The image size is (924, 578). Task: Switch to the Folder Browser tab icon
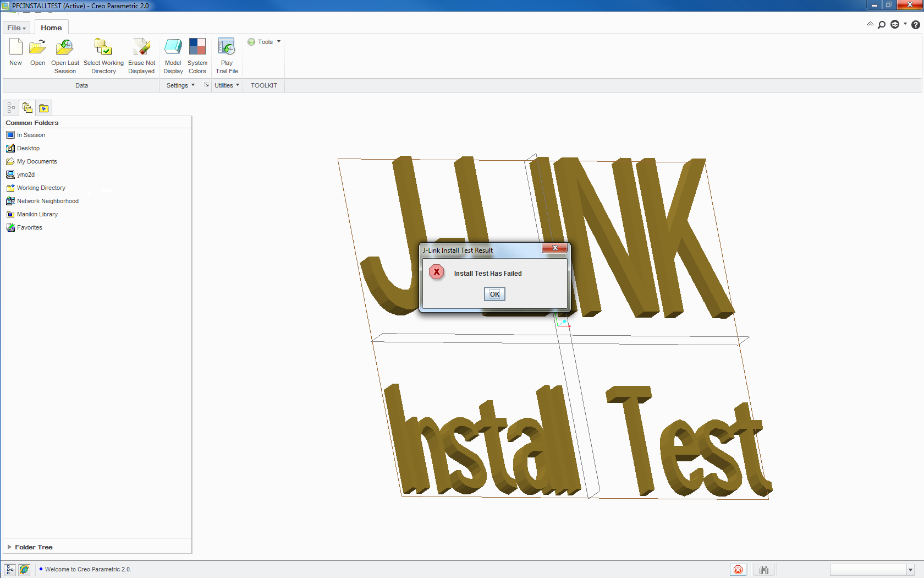[x=28, y=108]
